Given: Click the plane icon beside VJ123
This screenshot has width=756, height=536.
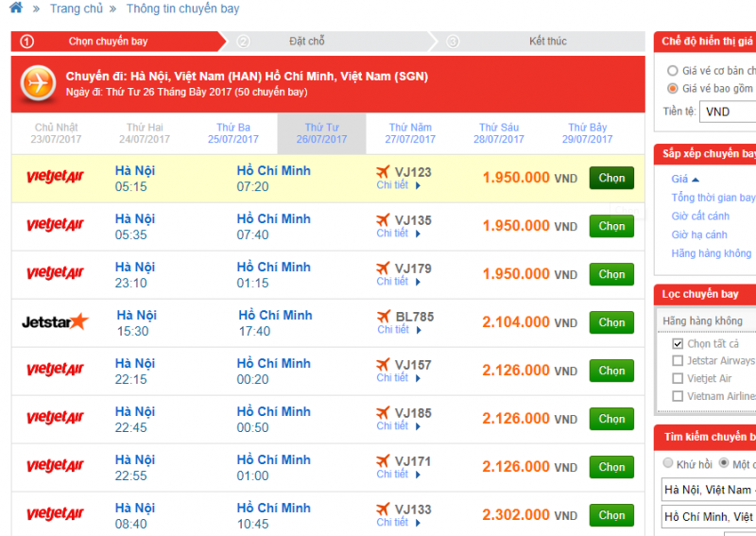Looking at the screenshot, I should [383, 171].
